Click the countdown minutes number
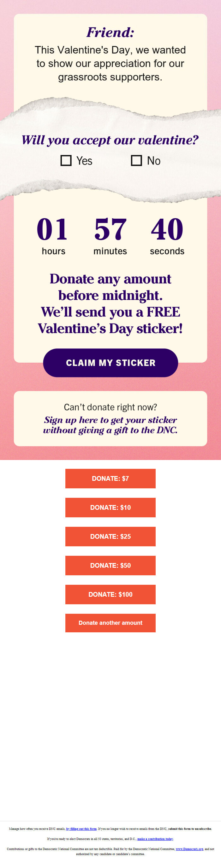Image resolution: width=221 pixels, height=868 pixels. [x=110, y=229]
